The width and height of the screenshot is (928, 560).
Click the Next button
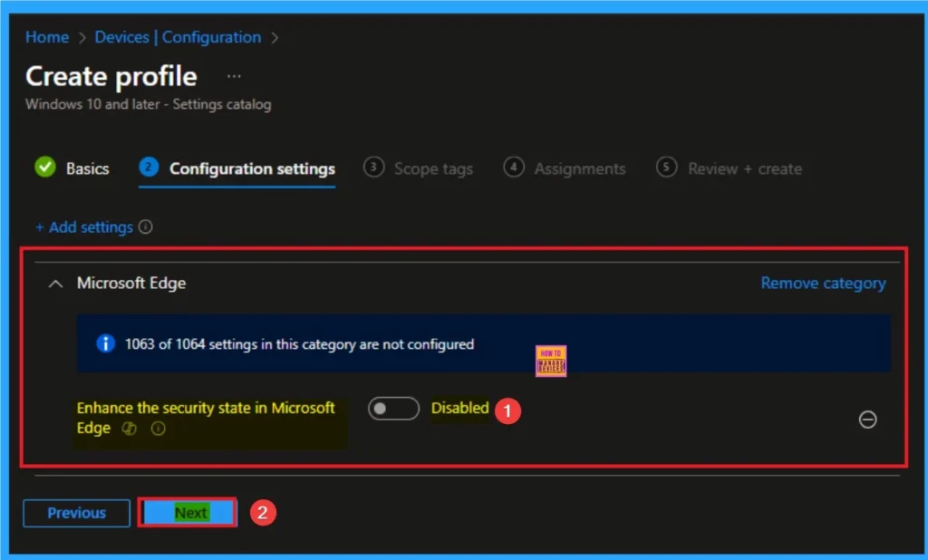tap(188, 513)
